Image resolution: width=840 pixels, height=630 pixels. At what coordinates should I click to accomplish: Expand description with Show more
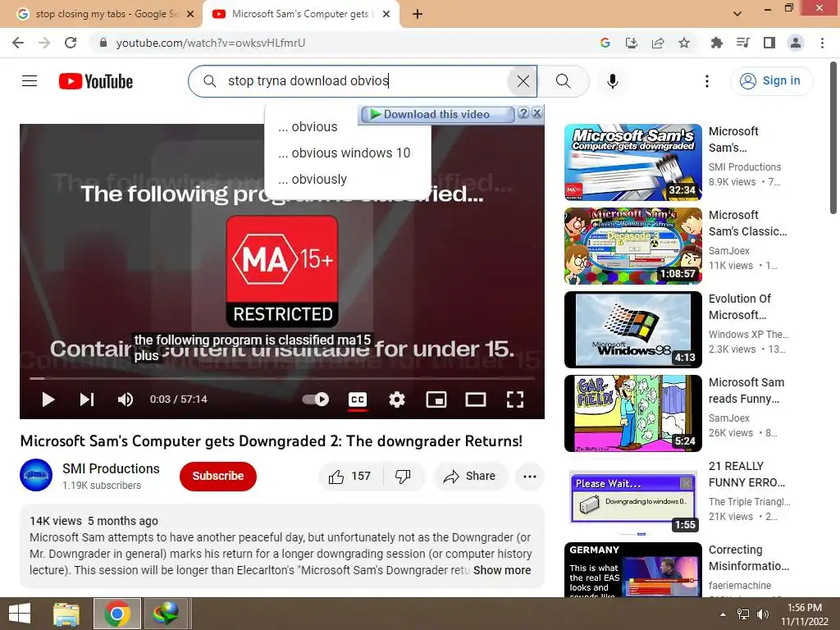pyautogui.click(x=502, y=570)
